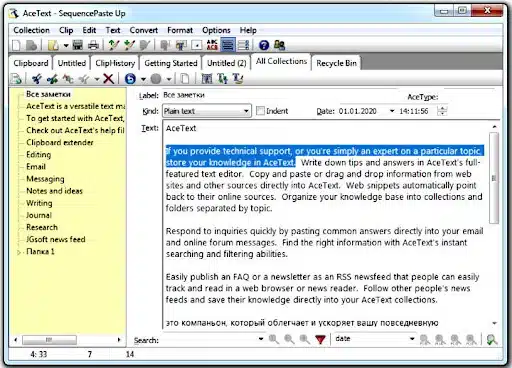
Task: Switch to the Recycle Bin tab
Action: (x=336, y=63)
